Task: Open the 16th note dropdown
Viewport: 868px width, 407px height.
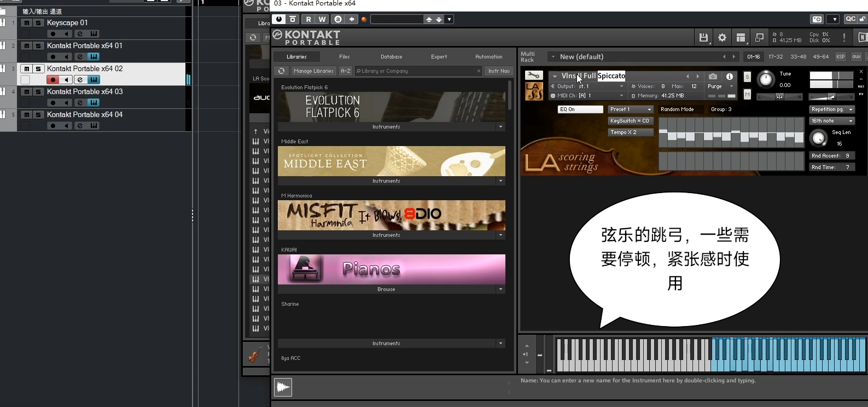Action: click(832, 121)
